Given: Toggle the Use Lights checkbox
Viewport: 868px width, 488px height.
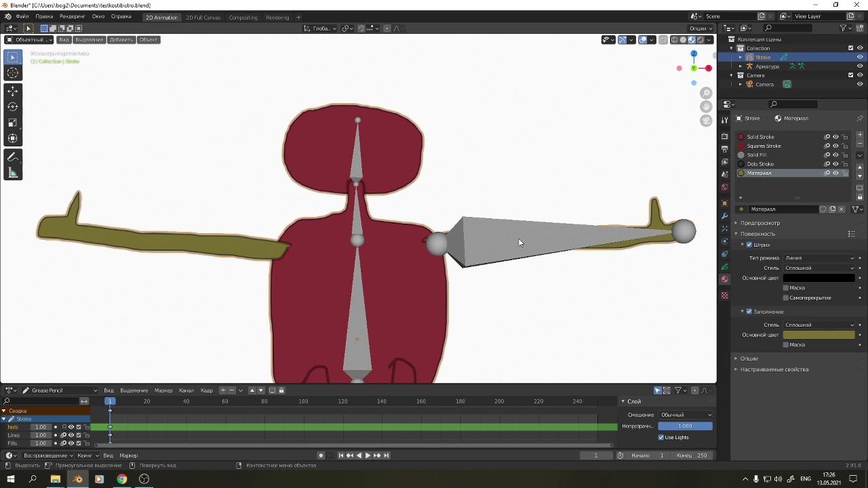Looking at the screenshot, I should (x=661, y=437).
